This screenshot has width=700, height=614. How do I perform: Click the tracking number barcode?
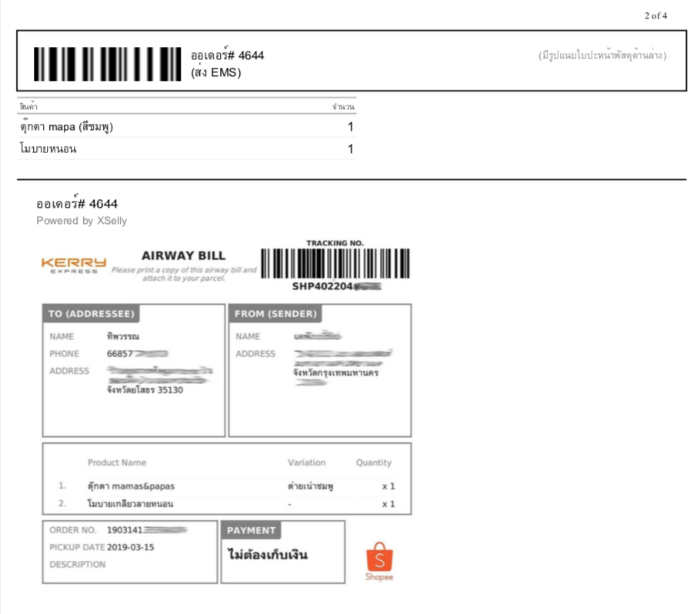pos(335,264)
